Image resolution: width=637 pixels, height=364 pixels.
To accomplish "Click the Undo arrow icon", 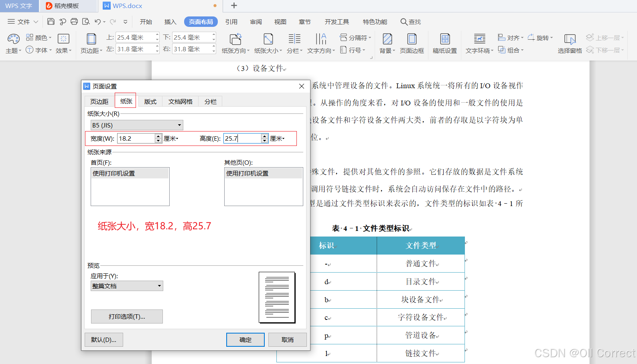I will [x=97, y=22].
